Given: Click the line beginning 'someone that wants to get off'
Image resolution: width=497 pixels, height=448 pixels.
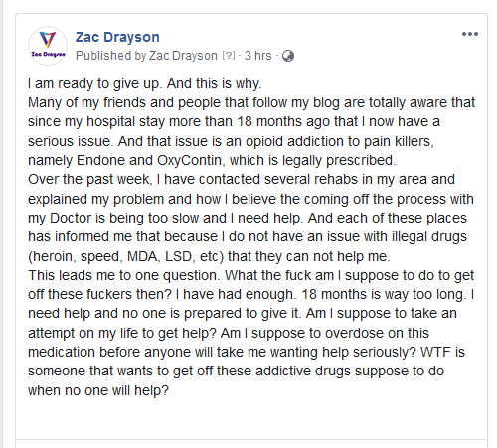Looking at the screenshot, I should tap(236, 372).
